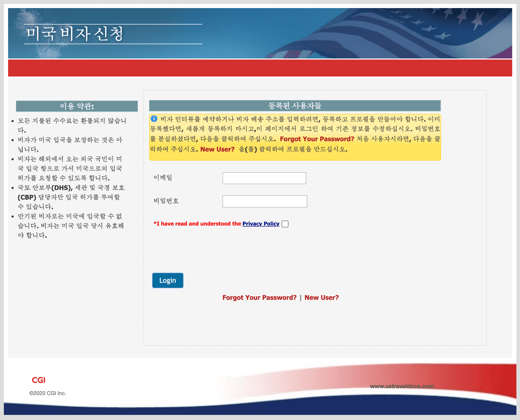Click the blue info icon in yellow notice
The height and width of the screenshot is (420, 520).
[x=154, y=119]
